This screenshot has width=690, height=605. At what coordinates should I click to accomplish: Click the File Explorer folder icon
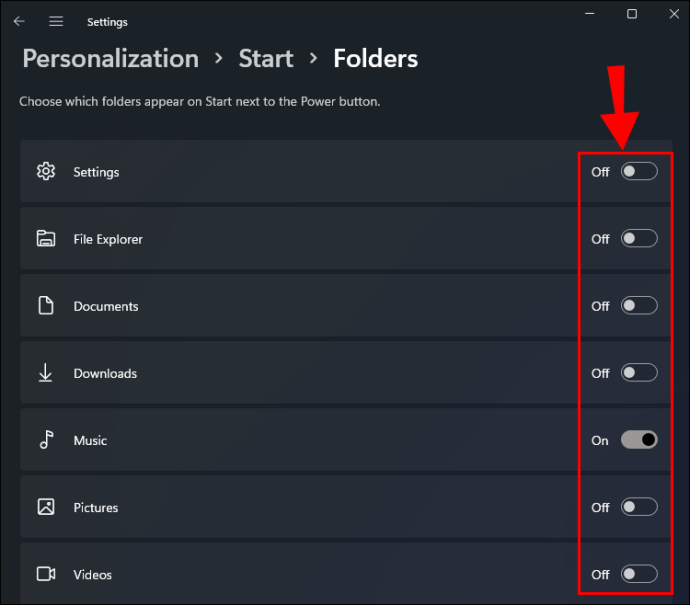click(45, 239)
